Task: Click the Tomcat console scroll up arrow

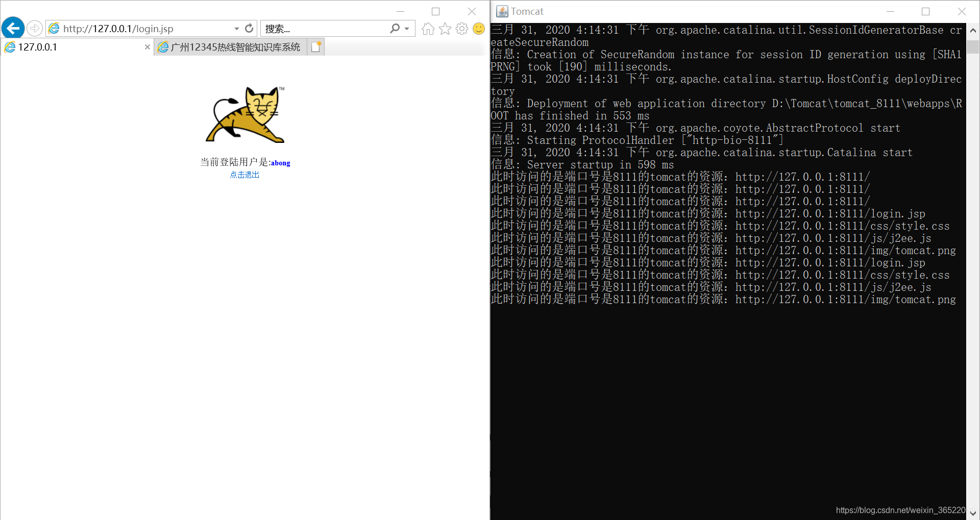Action: (973, 30)
